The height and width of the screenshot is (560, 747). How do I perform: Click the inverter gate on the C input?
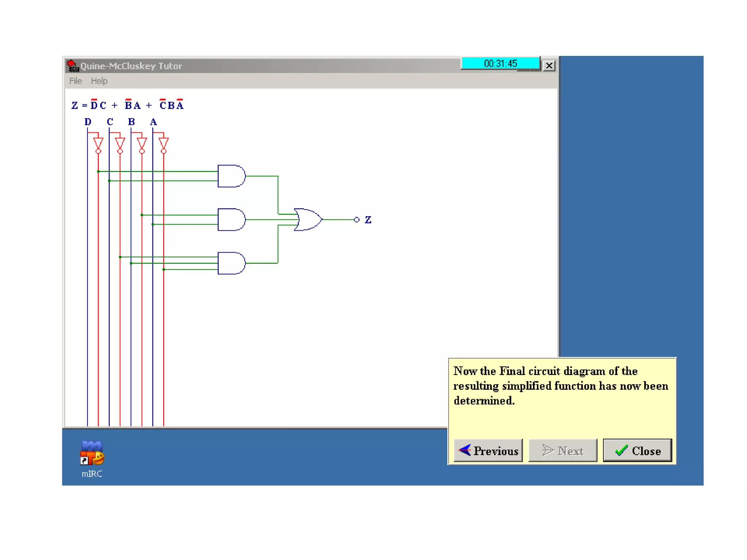[x=120, y=144]
